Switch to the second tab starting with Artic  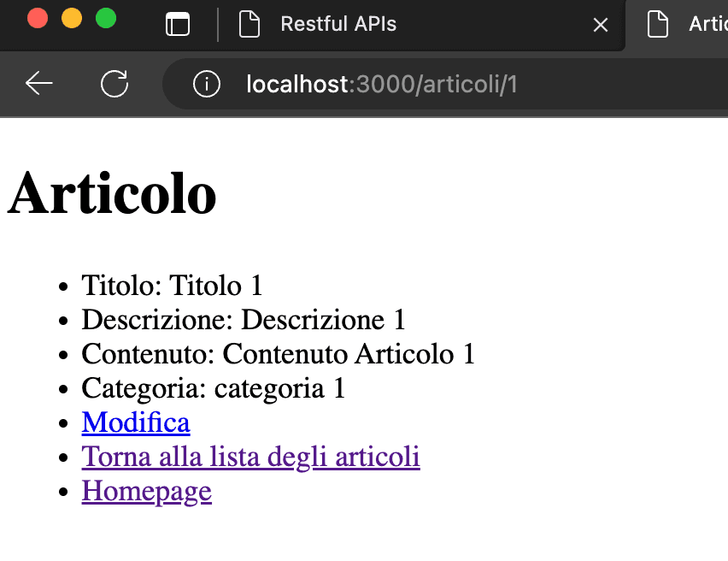(x=678, y=24)
